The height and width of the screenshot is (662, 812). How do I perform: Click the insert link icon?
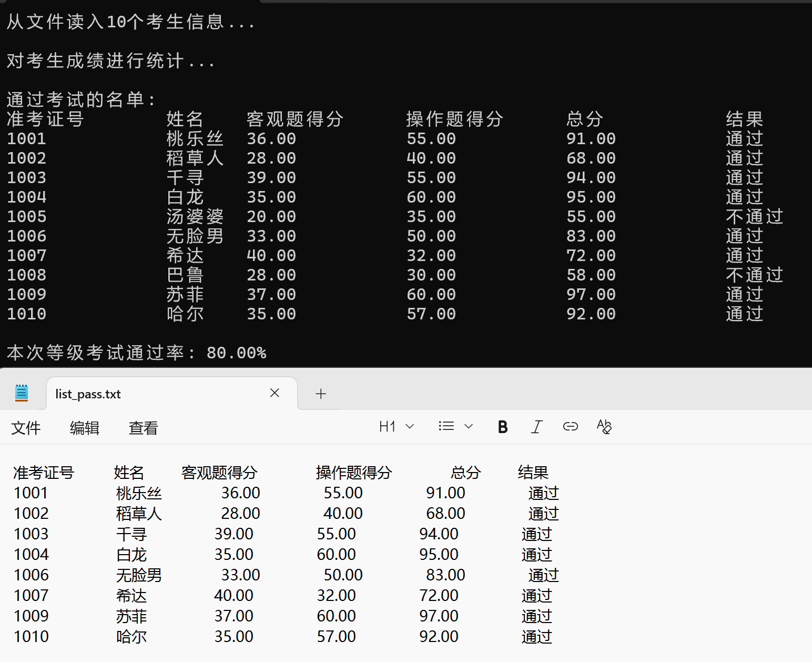click(570, 427)
